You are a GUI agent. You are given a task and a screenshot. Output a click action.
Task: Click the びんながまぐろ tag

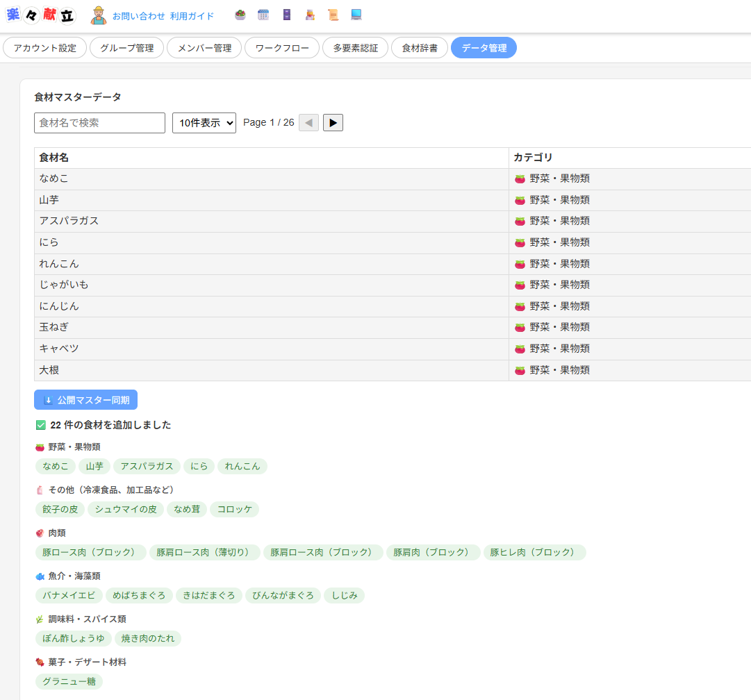pos(283,596)
